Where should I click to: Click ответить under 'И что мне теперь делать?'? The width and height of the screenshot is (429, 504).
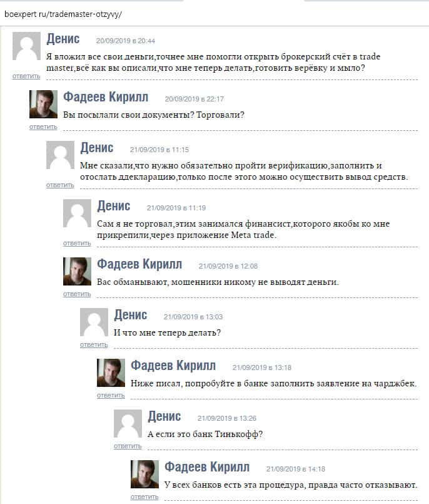click(x=94, y=345)
